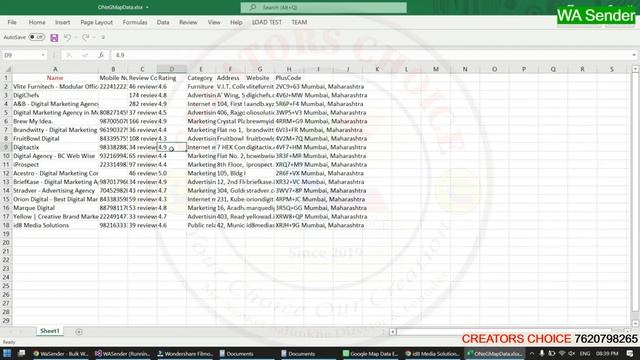Open Google Map Data Excel taskbar item
The width and height of the screenshot is (640, 360).
371,353
